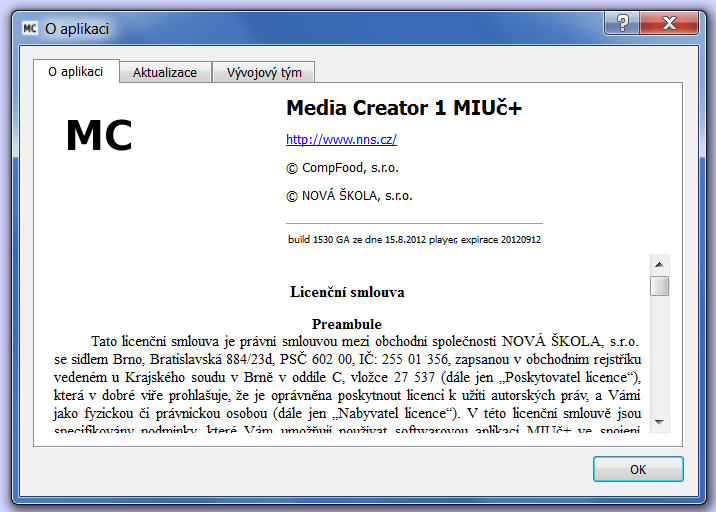Switch to the Aktualizace tab
The width and height of the screenshot is (716, 512).
pyautogui.click(x=166, y=72)
